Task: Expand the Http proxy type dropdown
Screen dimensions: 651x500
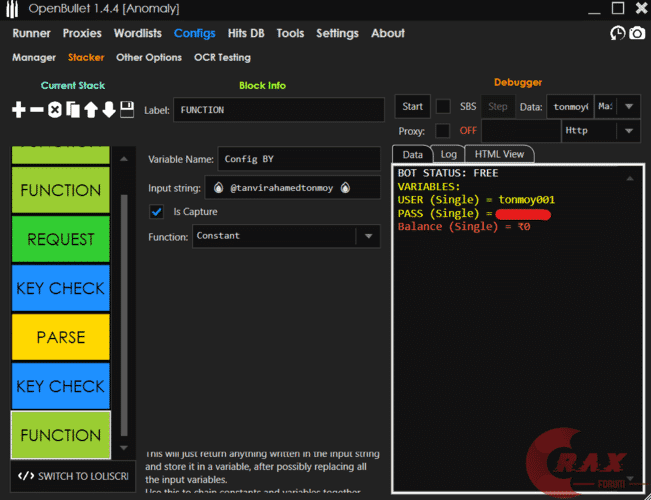Action: tap(628, 131)
